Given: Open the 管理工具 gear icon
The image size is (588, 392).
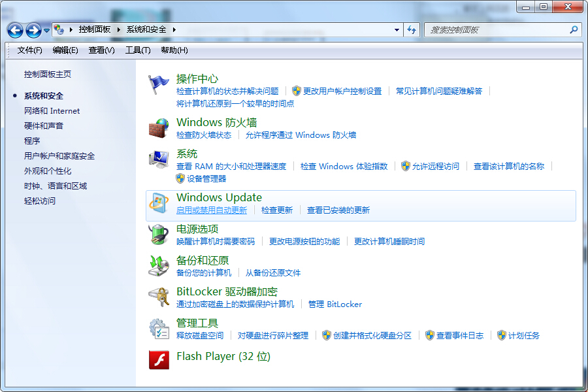Looking at the screenshot, I should tap(159, 329).
